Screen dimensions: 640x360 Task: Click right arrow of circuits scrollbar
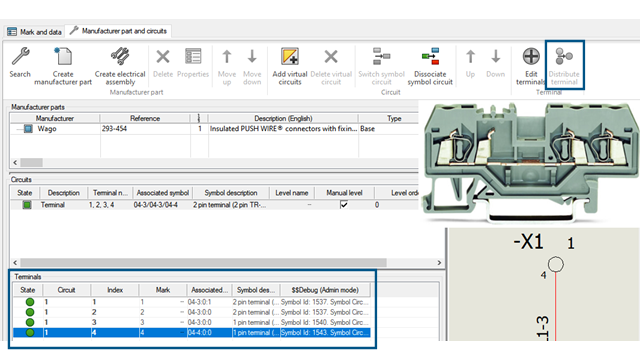[439, 262]
